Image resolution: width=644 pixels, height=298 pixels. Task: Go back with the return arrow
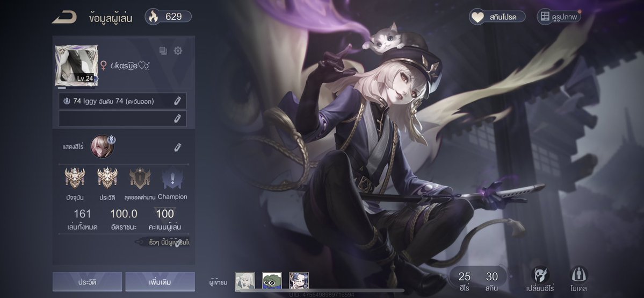pos(64,17)
